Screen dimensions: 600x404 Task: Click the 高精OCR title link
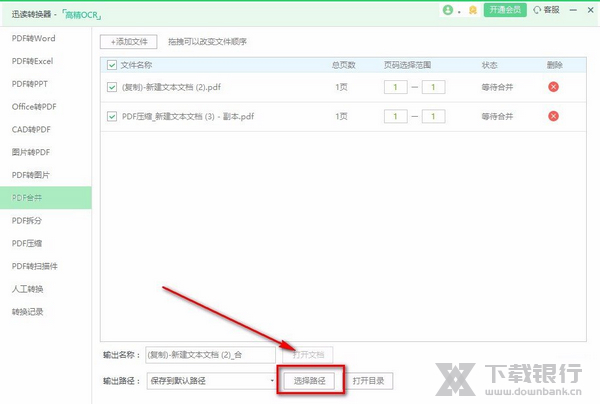pos(82,15)
